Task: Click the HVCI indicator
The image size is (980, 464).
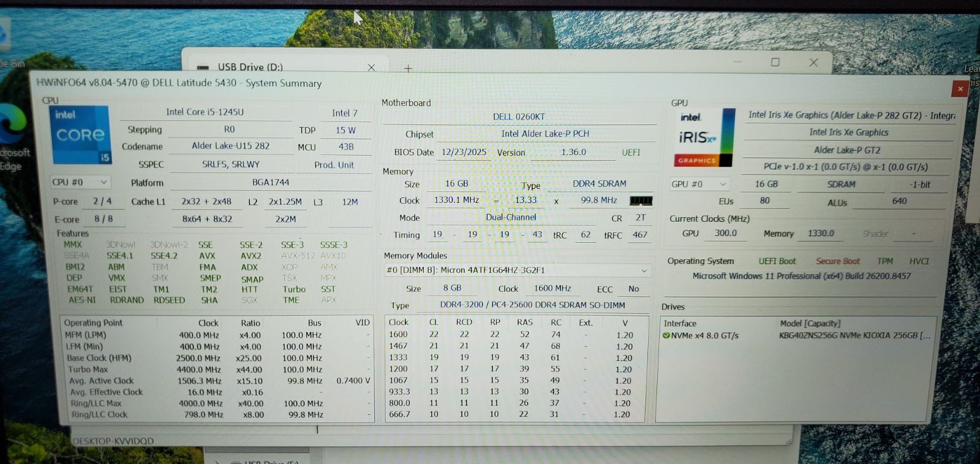Action: click(x=919, y=261)
